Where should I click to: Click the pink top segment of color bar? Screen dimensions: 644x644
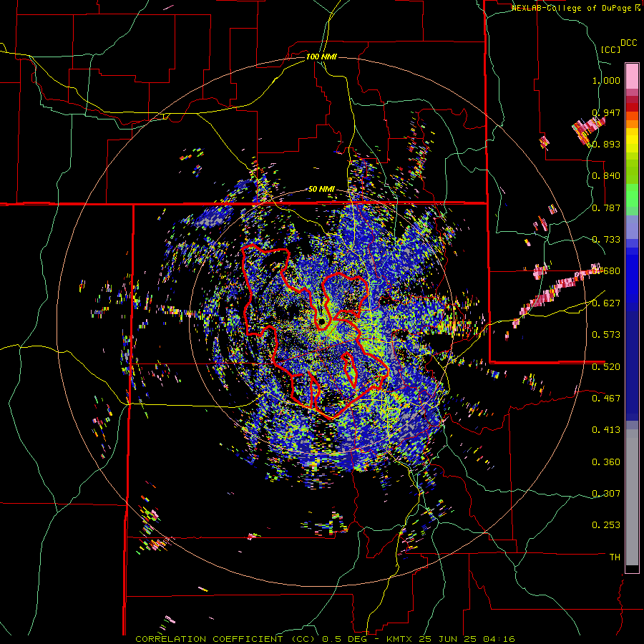click(x=632, y=76)
